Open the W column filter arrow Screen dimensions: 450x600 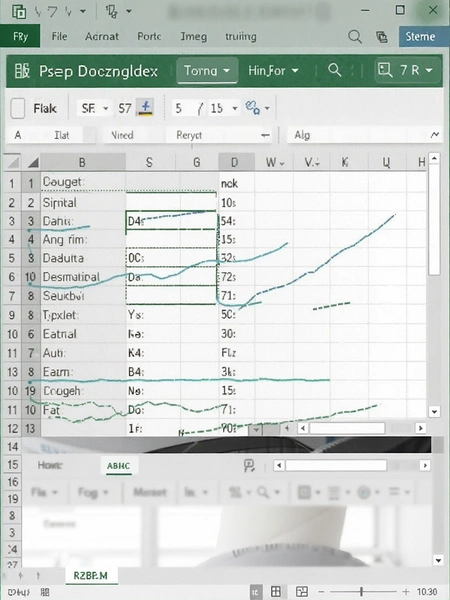click(282, 163)
